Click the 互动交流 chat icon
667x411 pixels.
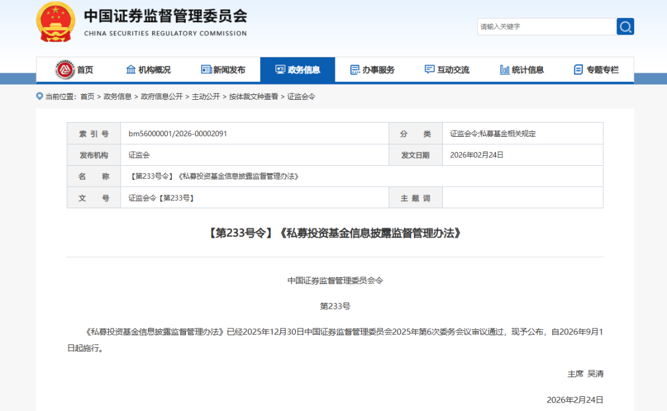click(x=430, y=70)
